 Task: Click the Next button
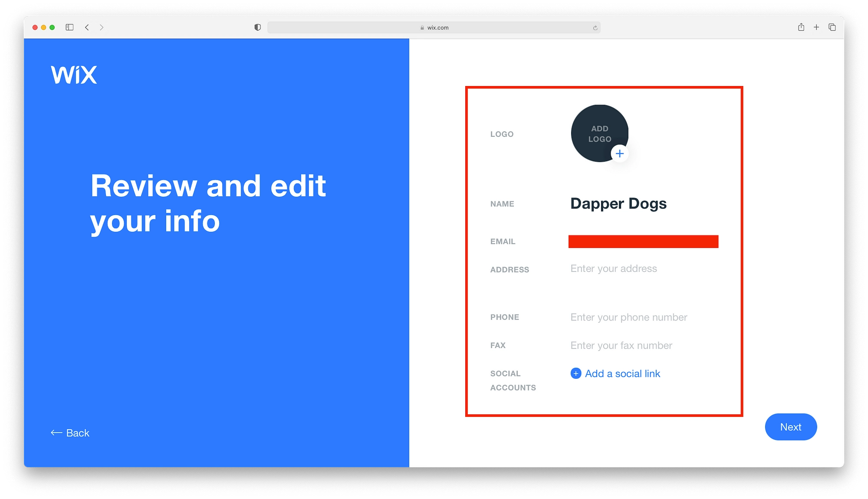[791, 427]
